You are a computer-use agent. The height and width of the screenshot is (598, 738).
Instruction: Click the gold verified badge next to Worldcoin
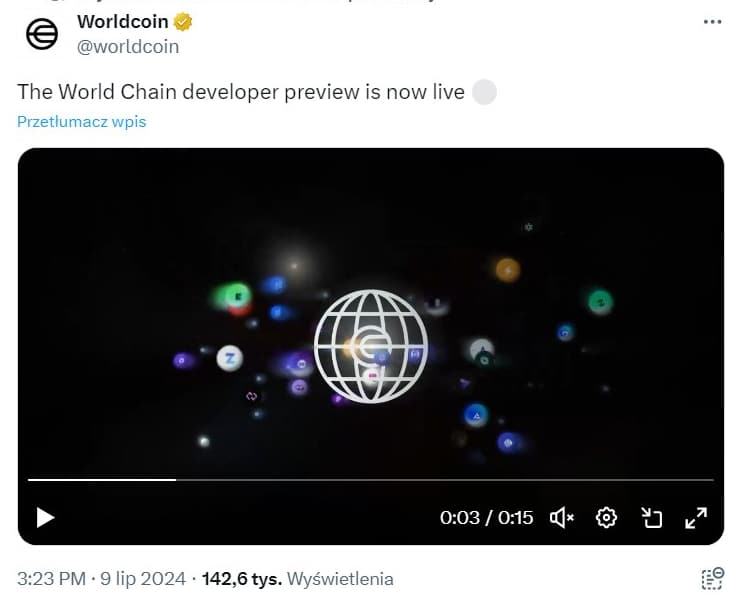[183, 22]
